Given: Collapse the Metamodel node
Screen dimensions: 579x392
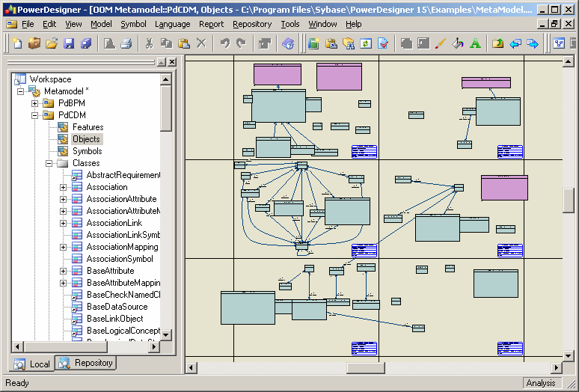Looking at the screenshot, I should (21, 91).
